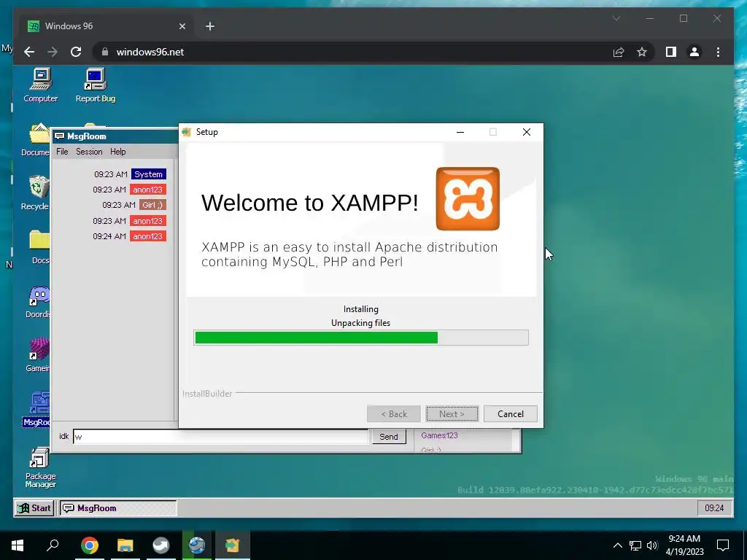Open the volume control in the system tray
747x560 pixels.
click(652, 545)
